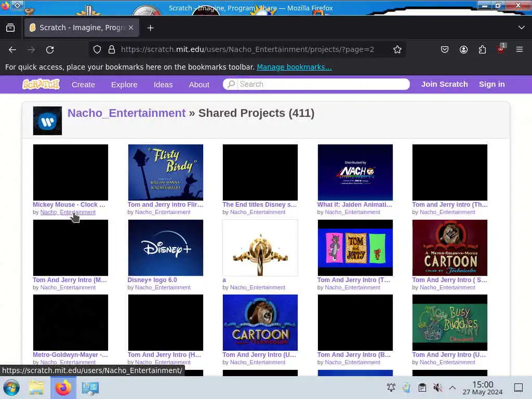Unmute the volume tray icon
This screenshot has height=399, width=532.
point(437,387)
